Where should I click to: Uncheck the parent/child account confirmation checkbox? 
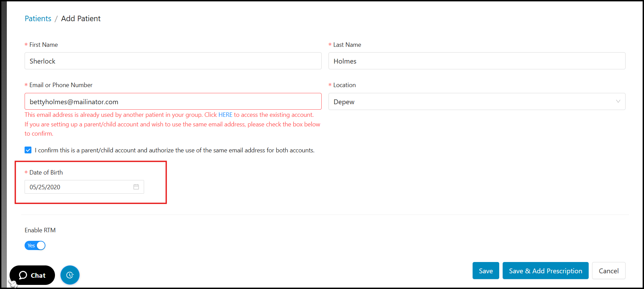pos(28,150)
